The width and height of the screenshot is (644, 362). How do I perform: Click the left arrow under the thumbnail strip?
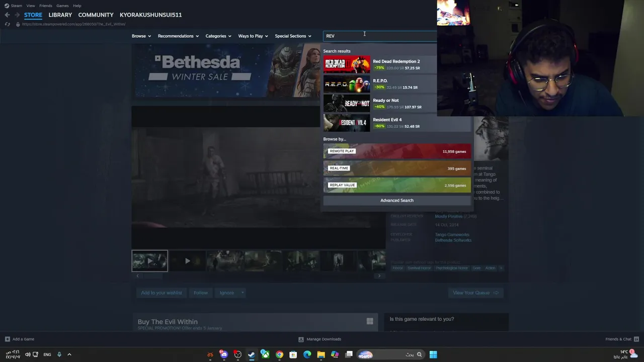[x=137, y=276]
